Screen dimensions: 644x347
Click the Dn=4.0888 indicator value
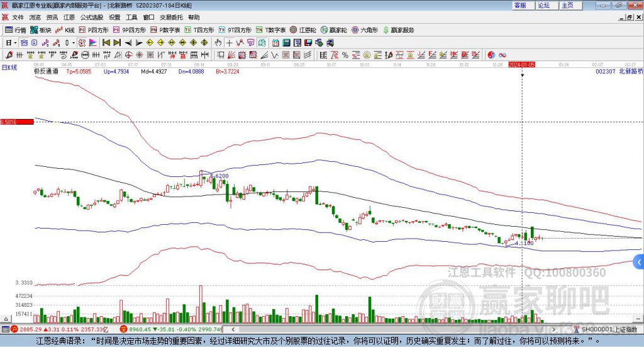pos(191,72)
